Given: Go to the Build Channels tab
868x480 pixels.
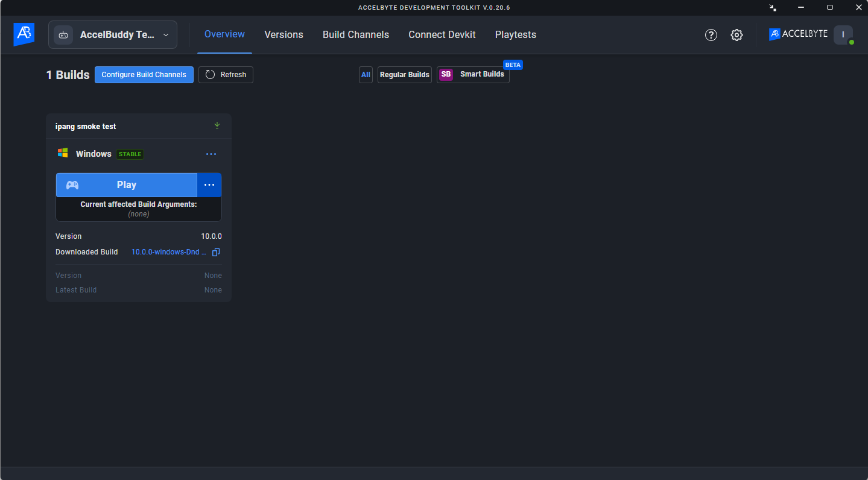Looking at the screenshot, I should (x=356, y=34).
